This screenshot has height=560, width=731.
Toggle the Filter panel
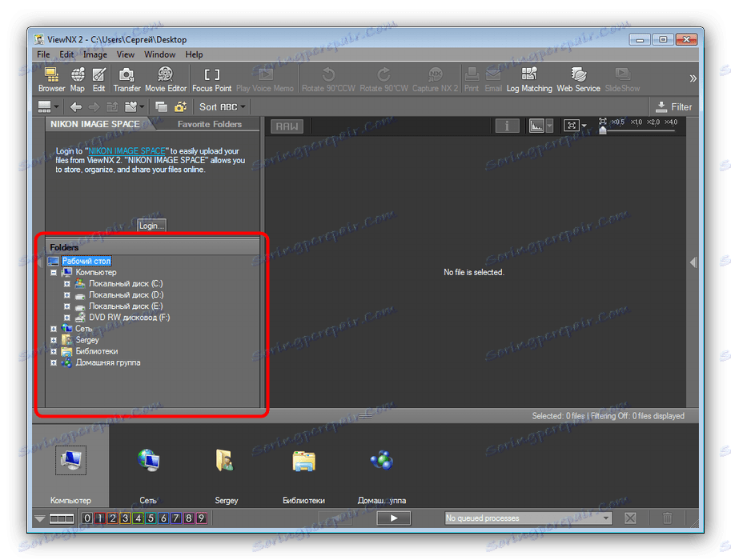673,107
